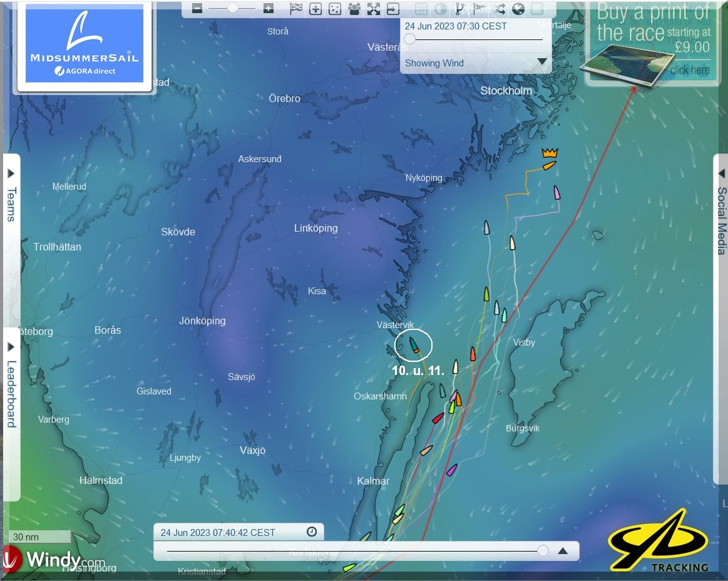Click the group of people teams icon
The image size is (728, 581).
[x=354, y=9]
